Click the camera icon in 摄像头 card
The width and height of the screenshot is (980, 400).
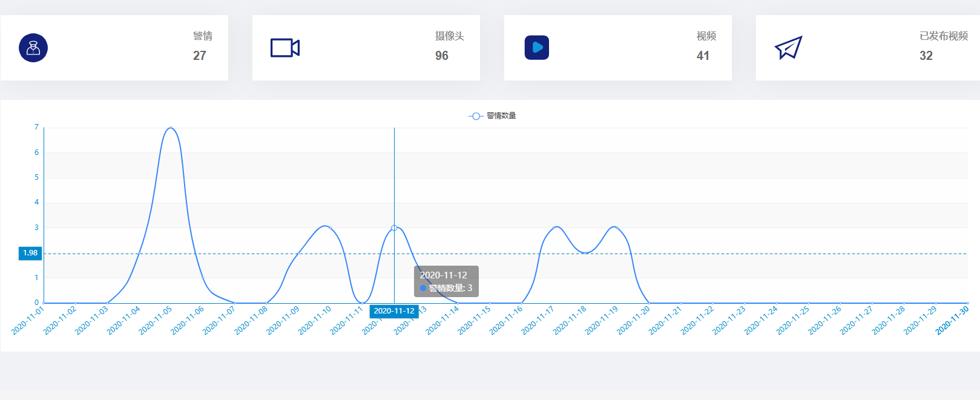point(285,48)
